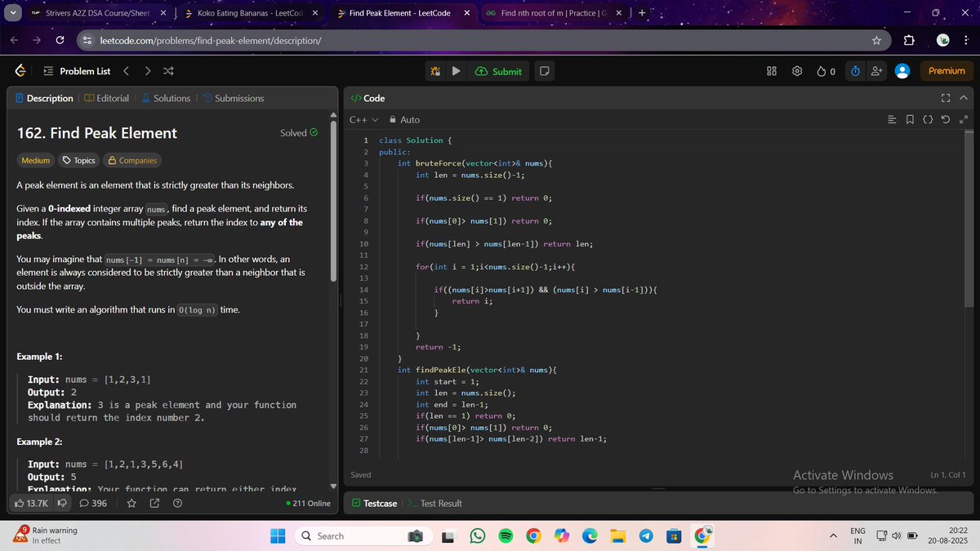Open the Rain warning weather widget
This screenshot has height=551, width=980.
pos(45,535)
